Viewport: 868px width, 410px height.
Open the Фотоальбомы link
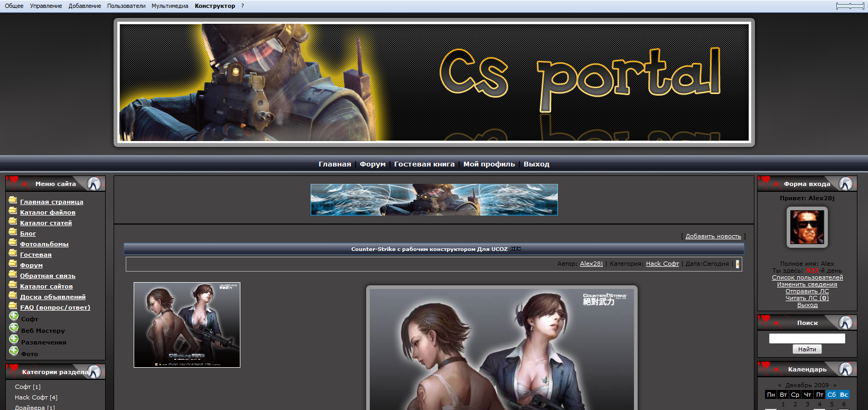pos(44,244)
